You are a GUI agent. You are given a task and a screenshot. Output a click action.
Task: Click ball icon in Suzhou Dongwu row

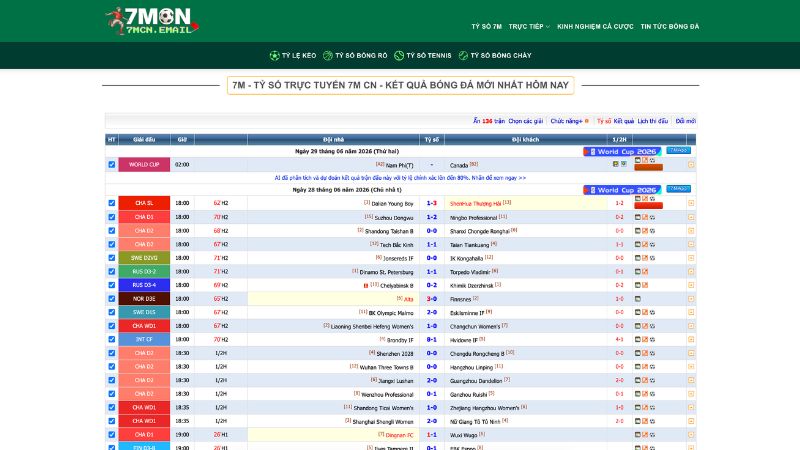coord(652,217)
